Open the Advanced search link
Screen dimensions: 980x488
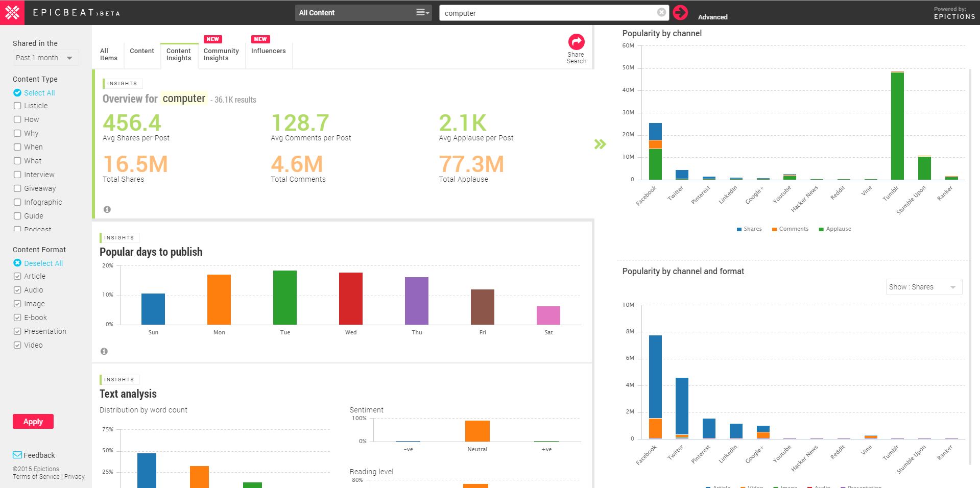coord(712,17)
